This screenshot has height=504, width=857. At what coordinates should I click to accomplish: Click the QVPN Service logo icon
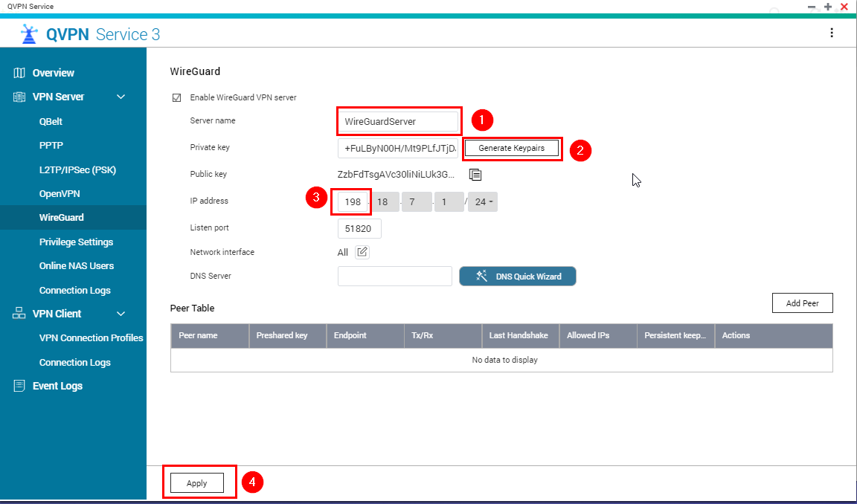click(x=29, y=34)
